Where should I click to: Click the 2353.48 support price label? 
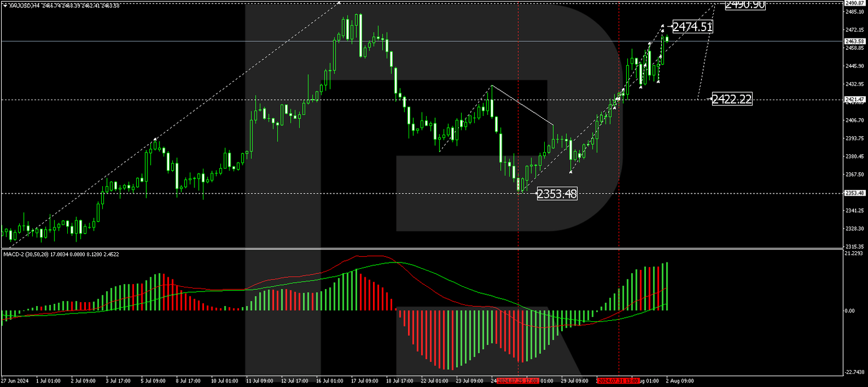pos(556,193)
